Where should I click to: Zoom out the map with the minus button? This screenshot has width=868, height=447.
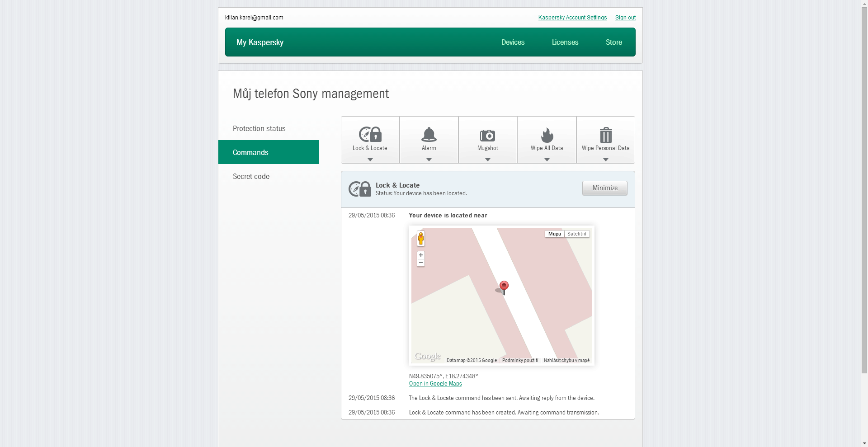click(x=421, y=263)
